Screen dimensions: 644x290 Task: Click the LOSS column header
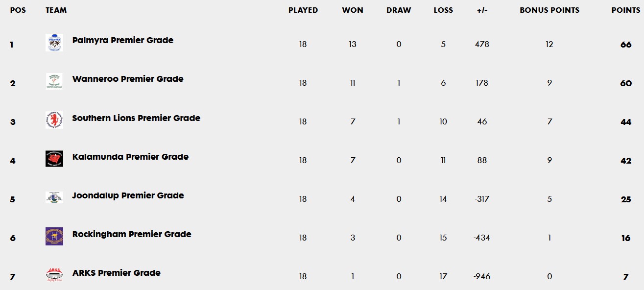[443, 10]
